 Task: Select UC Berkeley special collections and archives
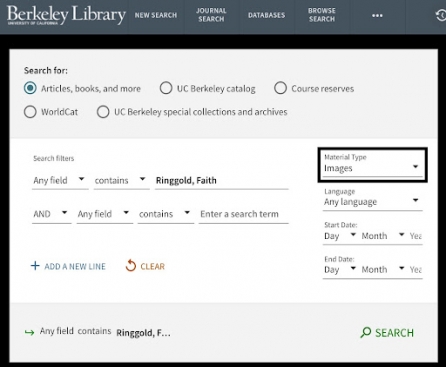tap(103, 112)
